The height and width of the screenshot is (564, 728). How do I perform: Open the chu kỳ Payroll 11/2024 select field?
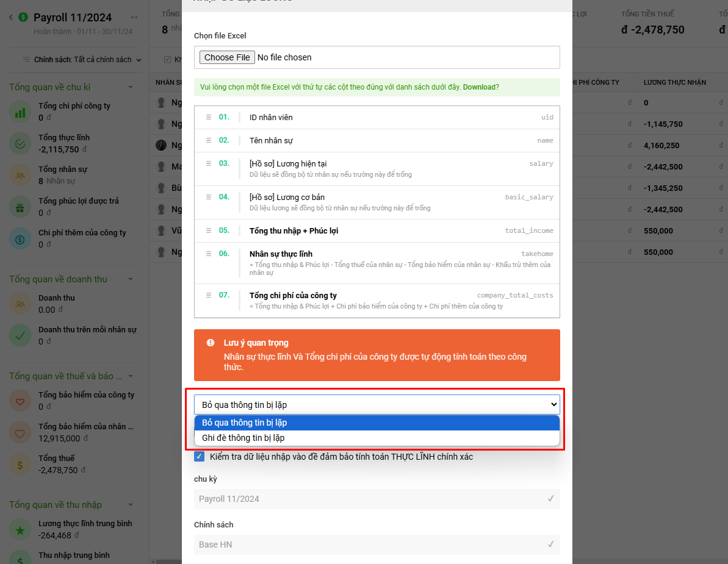tap(377, 499)
